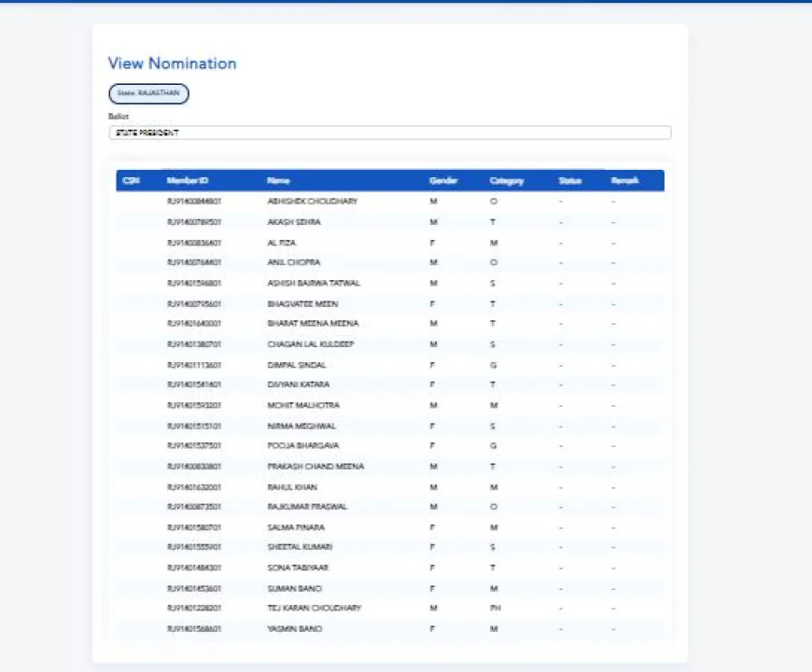Select MOHIT MALHOTRA in the nomination list
This screenshot has width=812, height=672.
coord(302,406)
